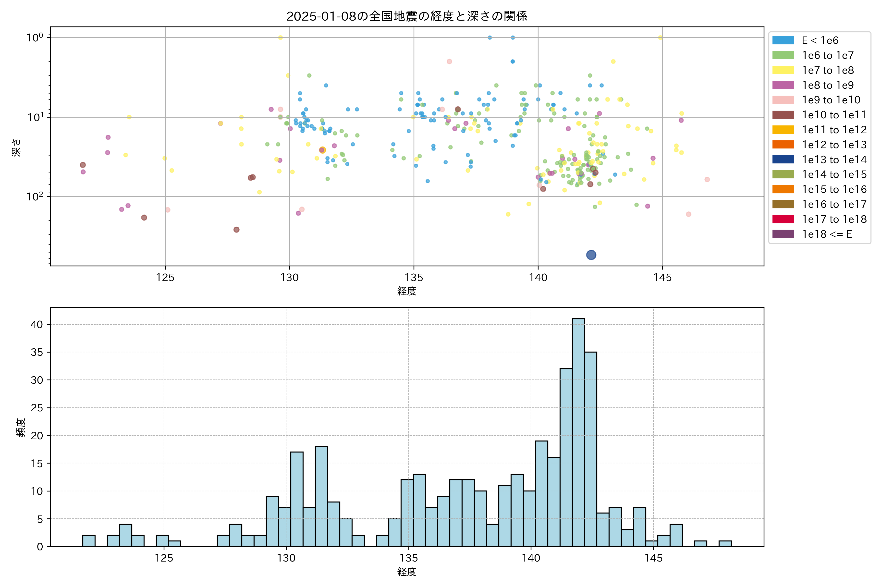Click the '1e10 to 1e11' brown legend swatch
This screenshot has height=588, width=882.
click(783, 115)
